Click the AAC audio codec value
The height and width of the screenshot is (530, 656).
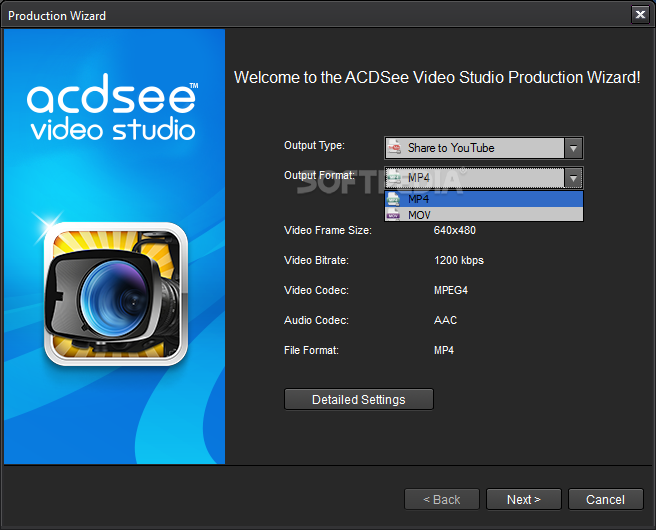(446, 320)
